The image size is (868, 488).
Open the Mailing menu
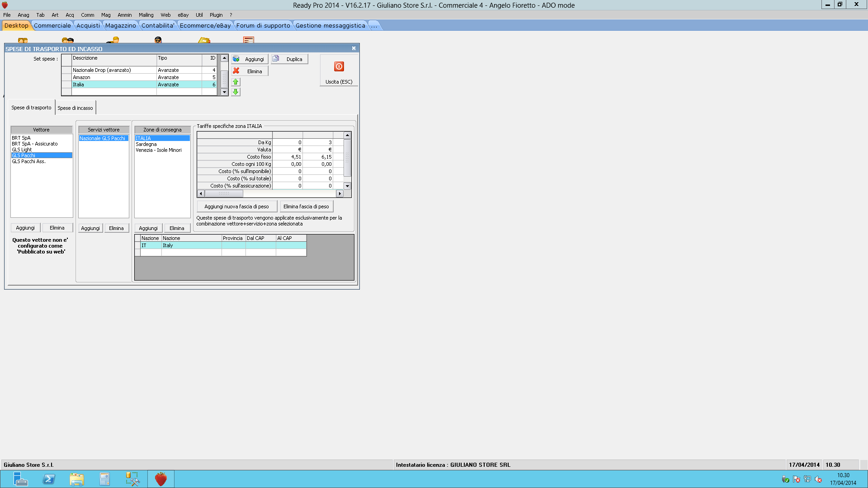146,15
